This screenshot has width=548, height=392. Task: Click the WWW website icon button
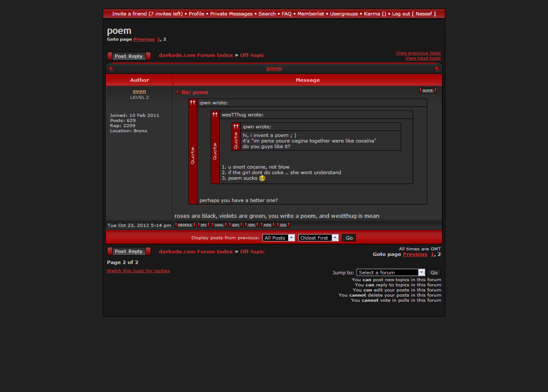click(219, 225)
